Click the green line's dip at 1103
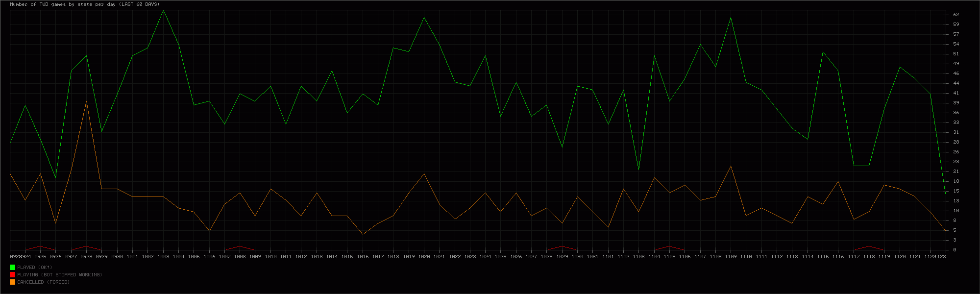 pos(638,169)
